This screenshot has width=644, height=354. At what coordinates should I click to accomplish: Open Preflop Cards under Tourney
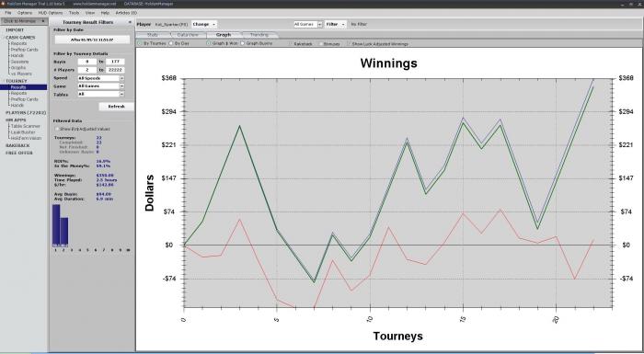[x=24, y=99]
